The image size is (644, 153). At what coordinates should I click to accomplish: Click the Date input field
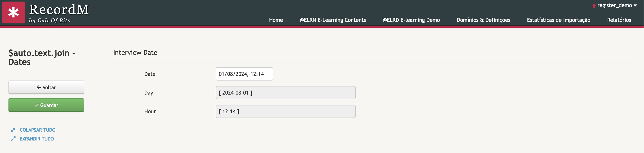pyautogui.click(x=244, y=74)
